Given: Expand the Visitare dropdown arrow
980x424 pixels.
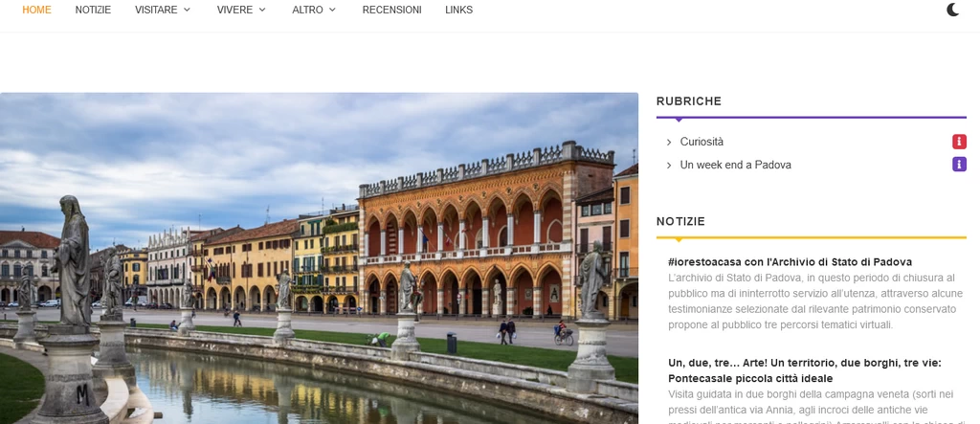Looking at the screenshot, I should [187, 10].
